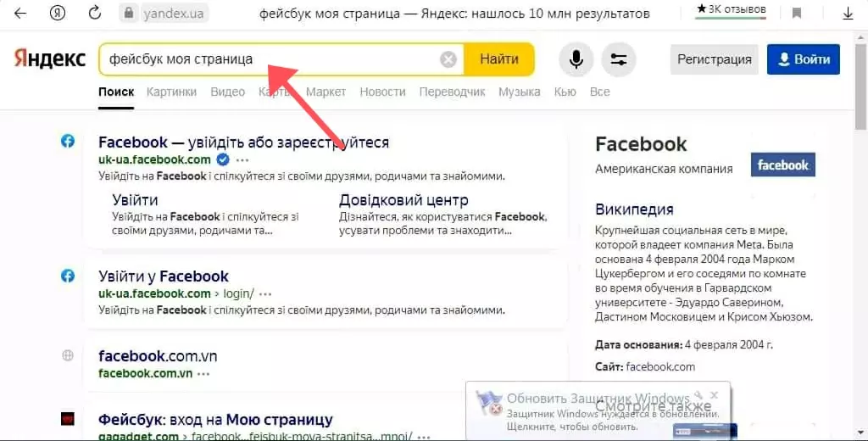Click the facebook.com site link in info panel
868x441 pixels.
(660, 366)
